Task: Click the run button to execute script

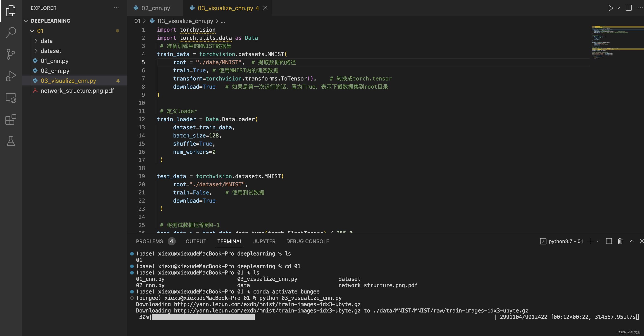Action: point(611,8)
